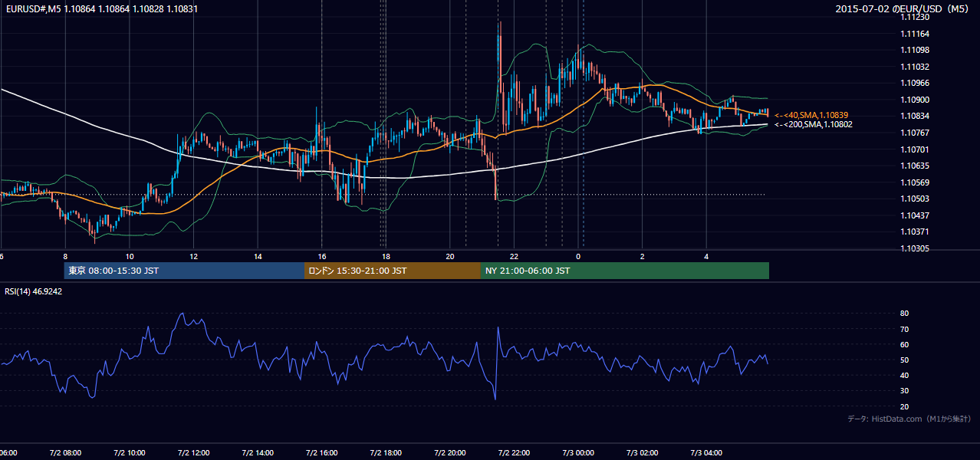
Task: Click RSI level 70 on axis
Action: tap(905, 329)
